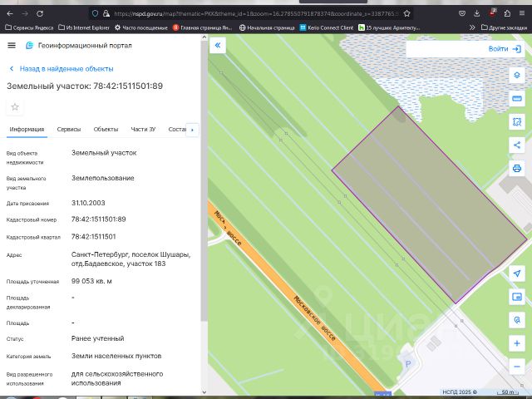
Task: Click the cadastral number value 78:42:1511501:89
Action: point(99,219)
